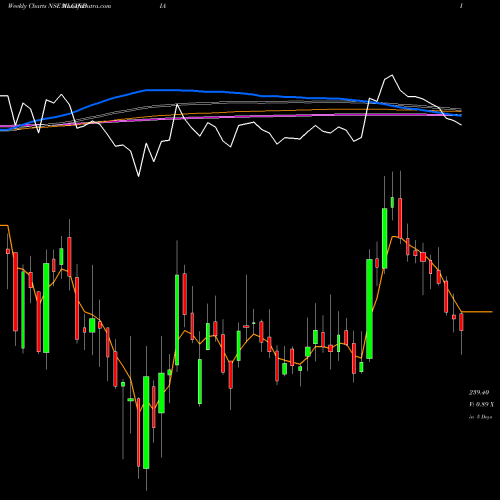Image resolution: width=500 pixels, height=500 pixels.
Task: Click the 'Weekly Charts NSE' title text
Action: click(x=34, y=6)
